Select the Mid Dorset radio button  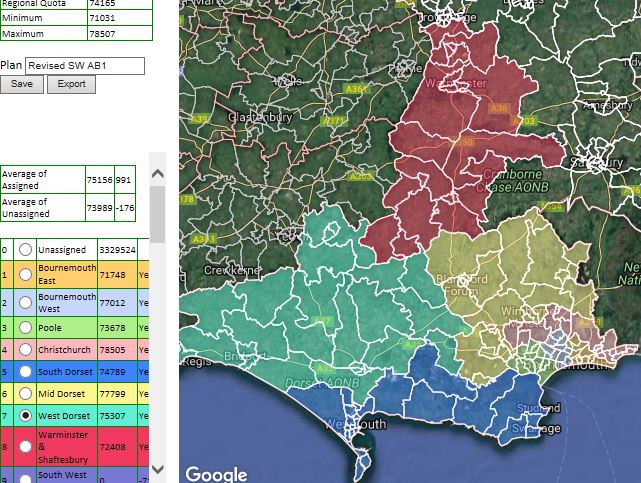[x=25, y=394]
